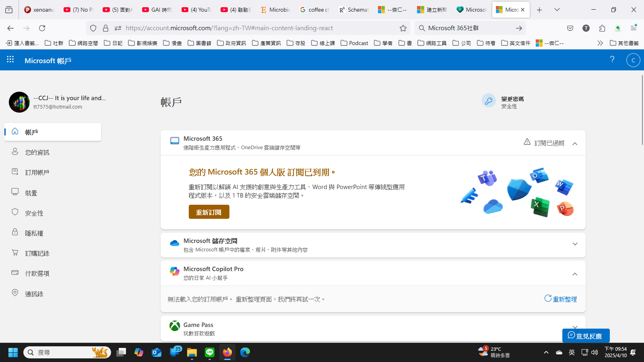The height and width of the screenshot is (362, 644).
Task: List all tabs with the dropdown chevron
Action: tap(557, 10)
